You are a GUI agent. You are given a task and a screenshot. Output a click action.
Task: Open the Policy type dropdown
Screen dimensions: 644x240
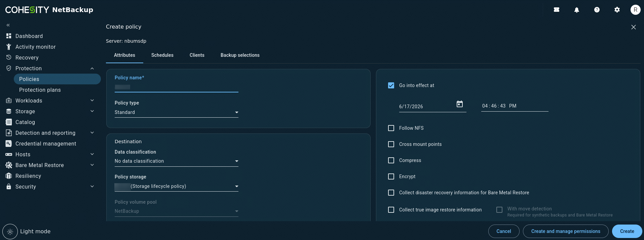coord(177,112)
